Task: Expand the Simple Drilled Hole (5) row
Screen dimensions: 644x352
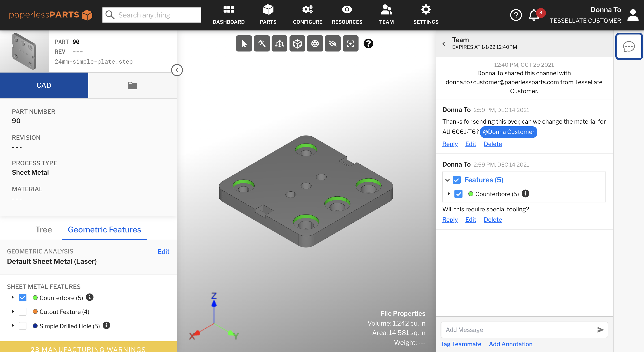Action: [x=13, y=326]
